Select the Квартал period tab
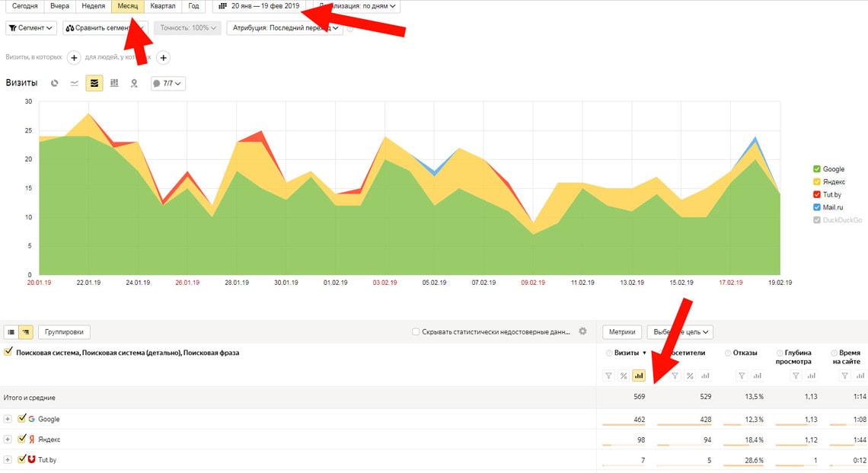Image resolution: width=868 pixels, height=473 pixels. point(162,6)
